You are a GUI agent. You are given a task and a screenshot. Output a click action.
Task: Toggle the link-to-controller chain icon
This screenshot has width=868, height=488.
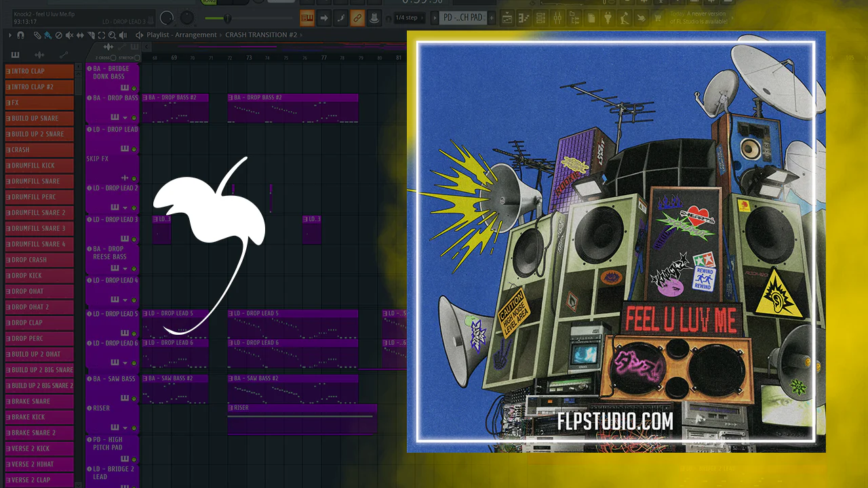(357, 18)
